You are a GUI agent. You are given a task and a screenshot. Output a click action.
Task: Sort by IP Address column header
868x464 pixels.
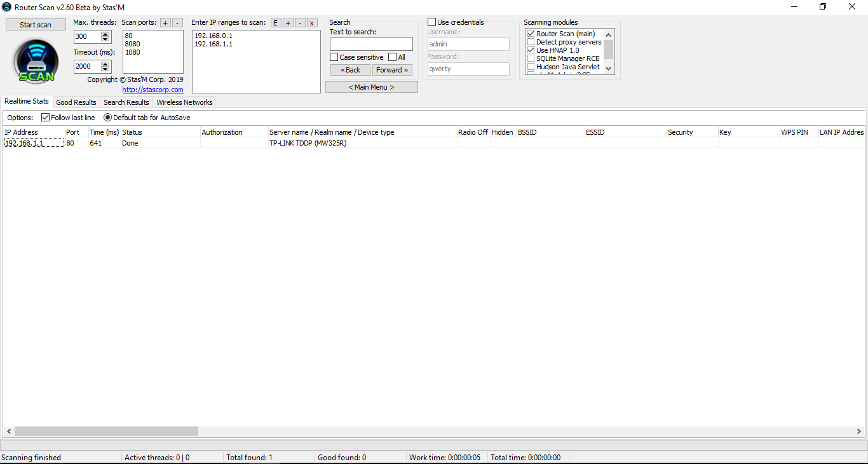34,132
